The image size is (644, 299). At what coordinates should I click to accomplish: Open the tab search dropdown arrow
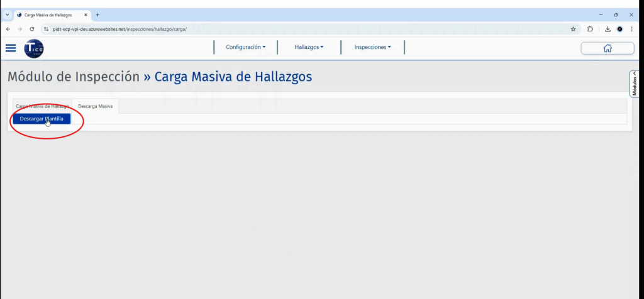(x=6, y=14)
